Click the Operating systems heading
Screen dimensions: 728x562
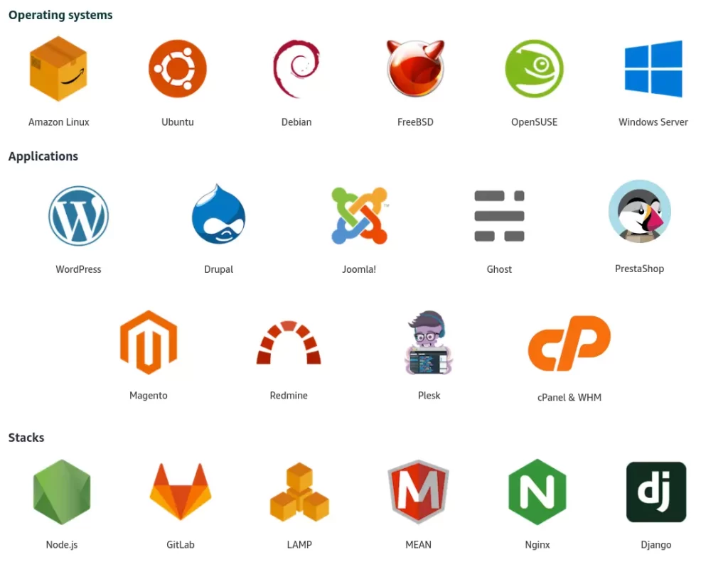pos(60,16)
